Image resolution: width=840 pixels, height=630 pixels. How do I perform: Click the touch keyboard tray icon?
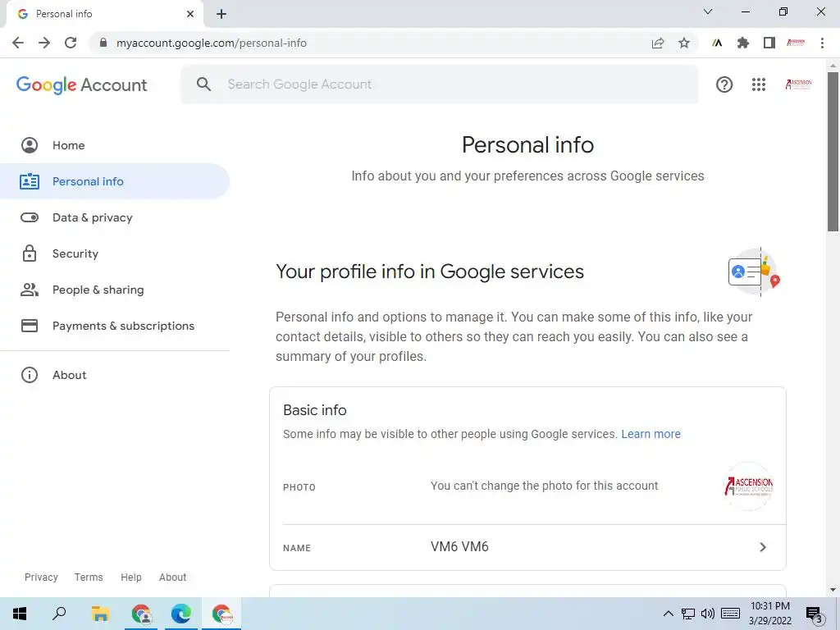[731, 614]
